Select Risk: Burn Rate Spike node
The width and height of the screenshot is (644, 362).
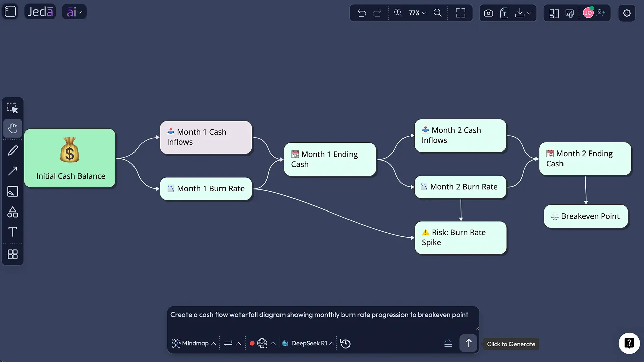[461, 238]
